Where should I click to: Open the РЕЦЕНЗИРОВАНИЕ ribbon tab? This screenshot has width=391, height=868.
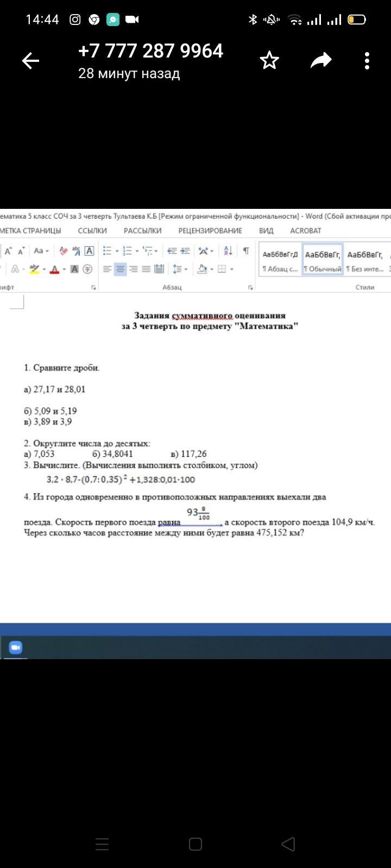click(210, 231)
